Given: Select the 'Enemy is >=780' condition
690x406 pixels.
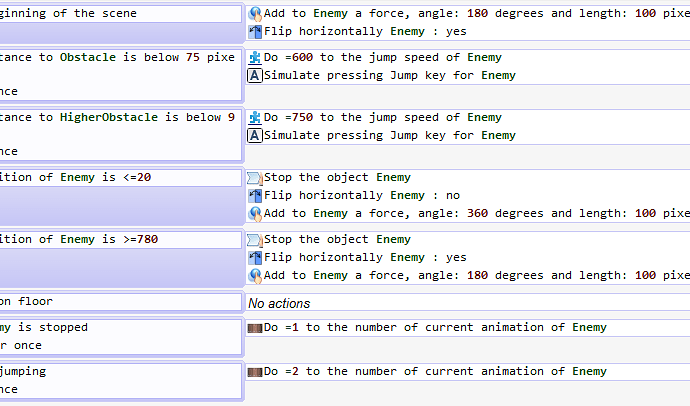Looking at the screenshot, I should pyautogui.click(x=78, y=240).
